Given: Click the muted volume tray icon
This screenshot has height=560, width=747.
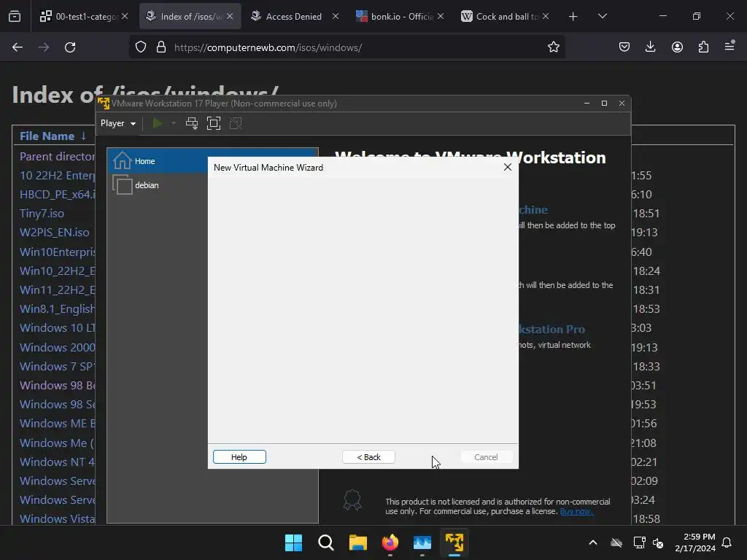Looking at the screenshot, I should pos(658,542).
